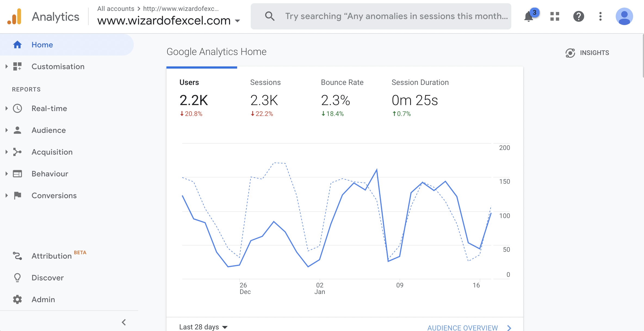This screenshot has height=331, width=644.
Task: Open the INSIGHTS panel button
Action: pyautogui.click(x=587, y=53)
